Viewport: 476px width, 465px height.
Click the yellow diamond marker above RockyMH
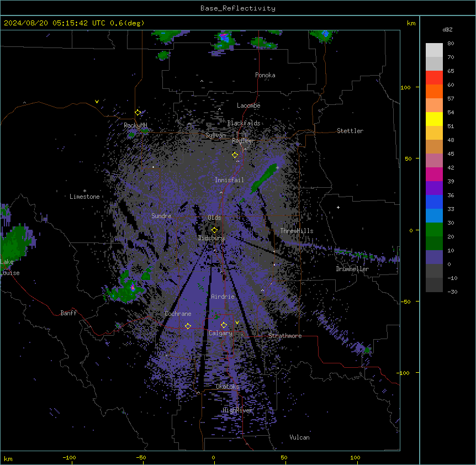pos(138,113)
